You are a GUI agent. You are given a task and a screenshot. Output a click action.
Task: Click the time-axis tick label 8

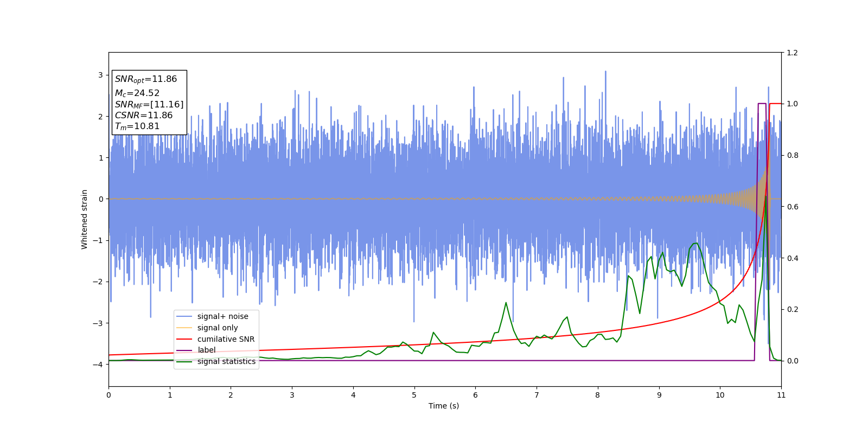tap(598, 395)
